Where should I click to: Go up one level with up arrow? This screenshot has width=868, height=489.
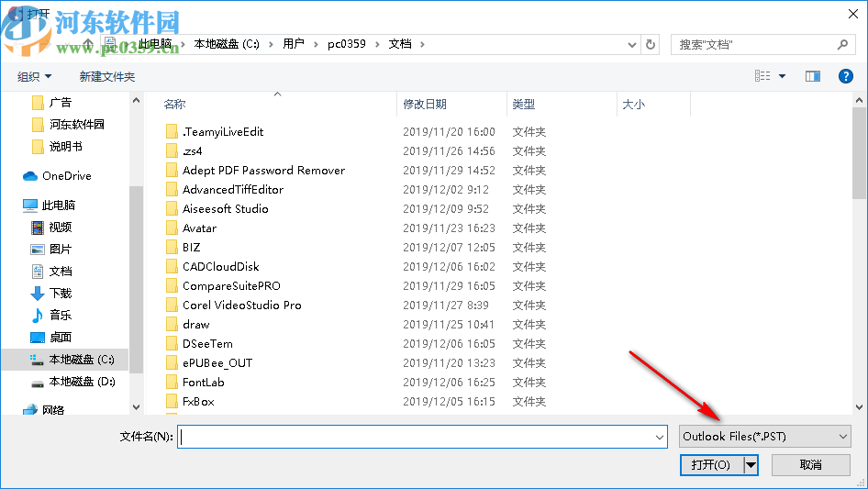pos(88,44)
